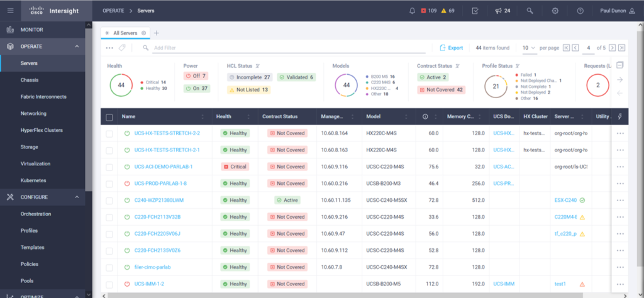
Task: Open the help question mark icon
Action: (x=580, y=11)
